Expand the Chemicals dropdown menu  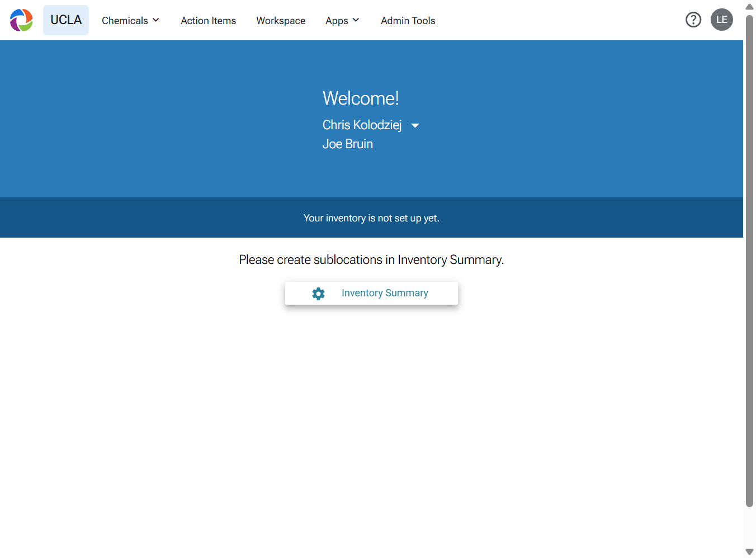(130, 21)
